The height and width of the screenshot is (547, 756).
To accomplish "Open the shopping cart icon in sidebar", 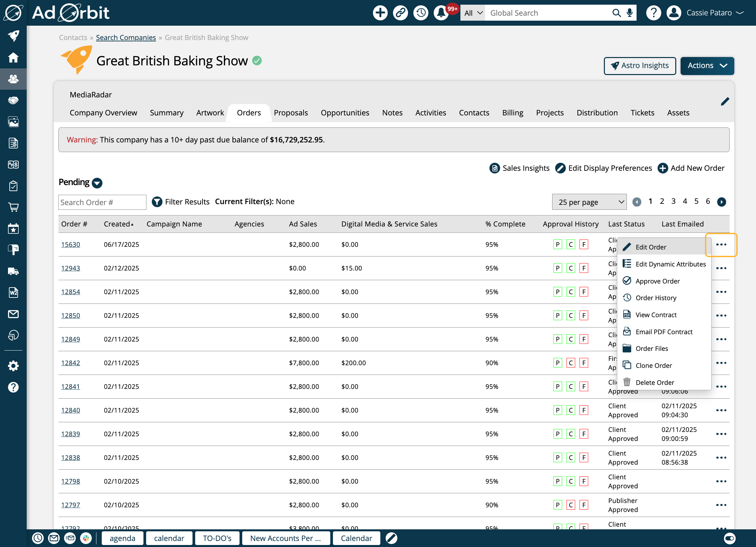I will tap(13, 207).
